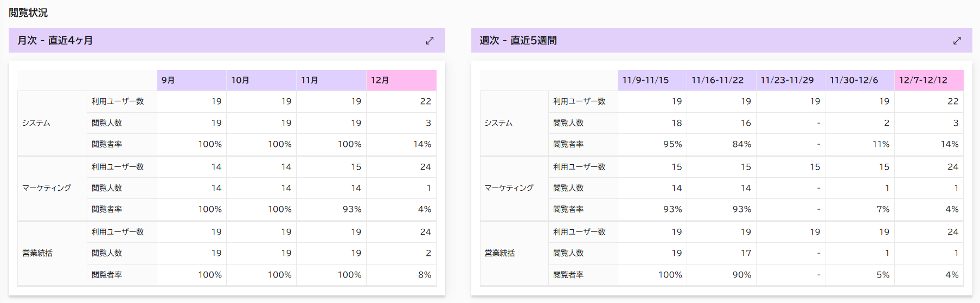Image resolution: width=980 pixels, height=303 pixels.
Task: Click the 月次 - 直近4ヶ月 title bar
Action: 227,41
